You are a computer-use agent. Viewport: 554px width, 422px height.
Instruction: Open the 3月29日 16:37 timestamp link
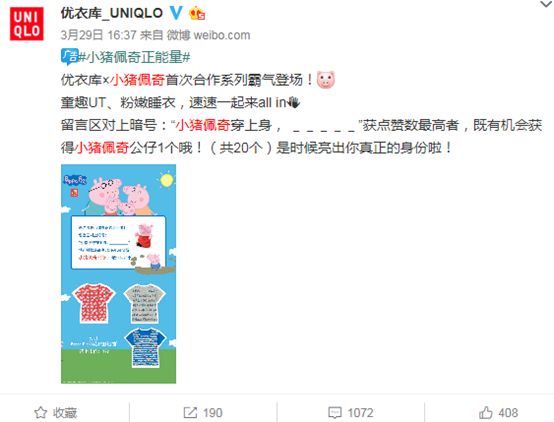tap(99, 35)
